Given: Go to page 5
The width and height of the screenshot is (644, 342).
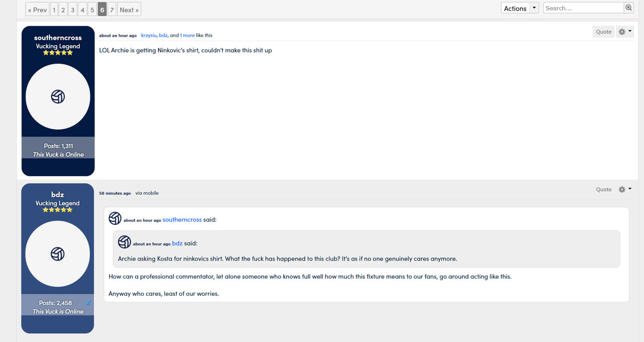Looking at the screenshot, I should pyautogui.click(x=92, y=10).
